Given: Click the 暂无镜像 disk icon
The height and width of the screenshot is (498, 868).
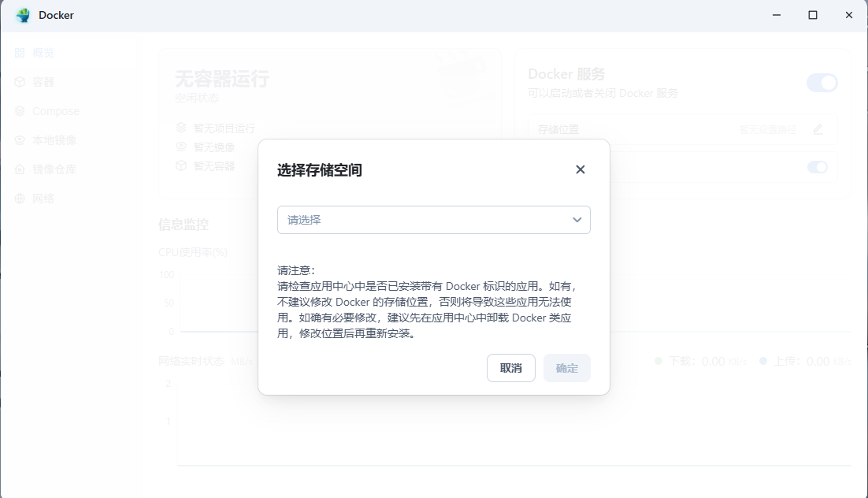Looking at the screenshot, I should click(x=181, y=147).
